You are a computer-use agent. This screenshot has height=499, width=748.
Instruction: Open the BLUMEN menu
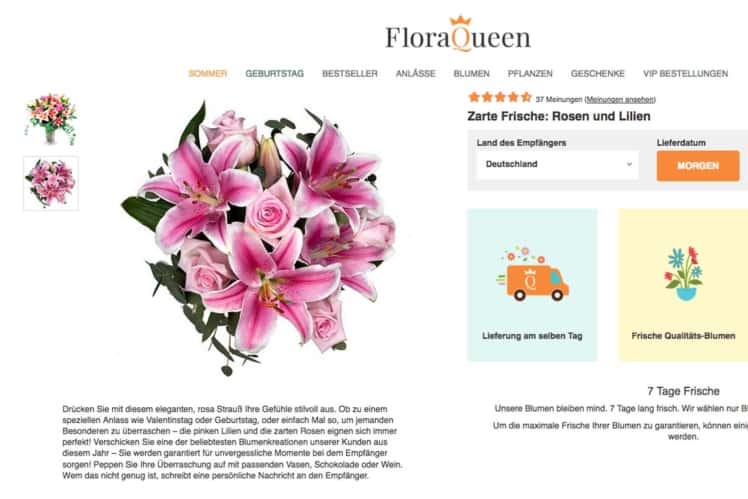(x=471, y=73)
